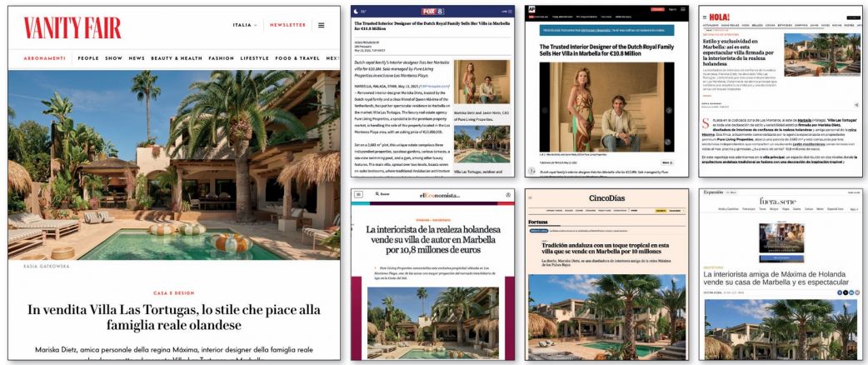Go to previous image in AP carousel

(545, 110)
